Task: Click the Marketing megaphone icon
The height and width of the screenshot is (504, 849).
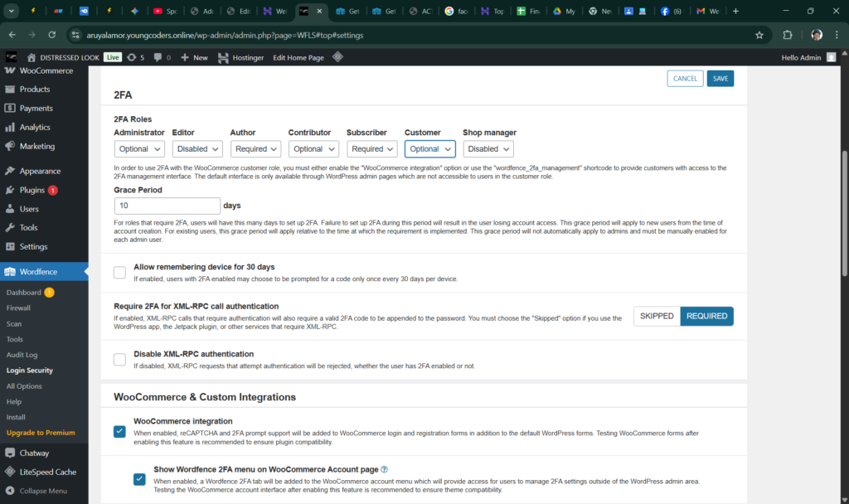Action: [x=10, y=147]
